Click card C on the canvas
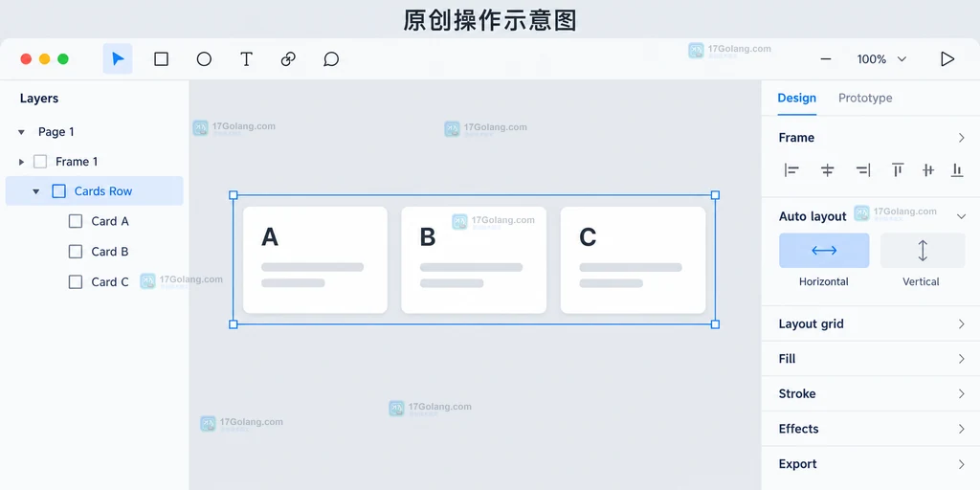The height and width of the screenshot is (490, 980). 634,260
